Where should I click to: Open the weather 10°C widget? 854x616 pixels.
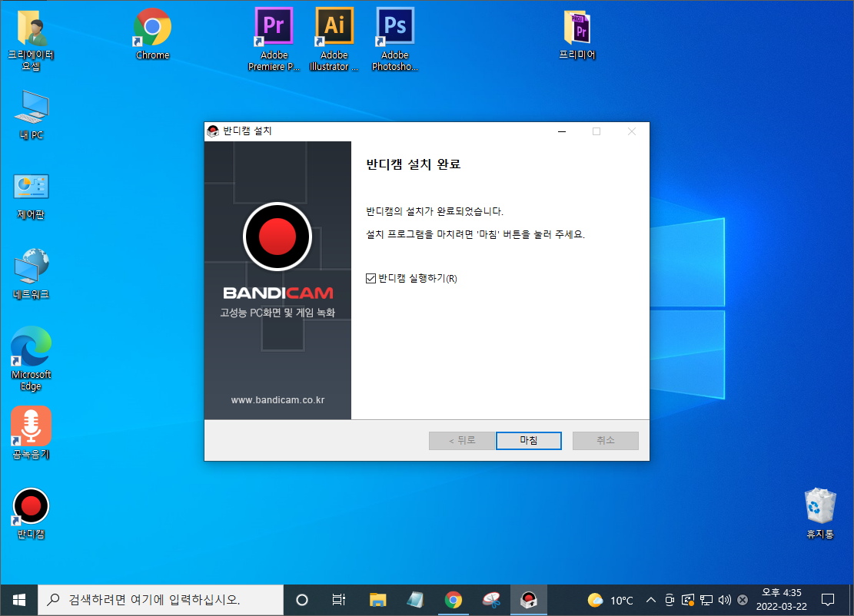(x=610, y=600)
